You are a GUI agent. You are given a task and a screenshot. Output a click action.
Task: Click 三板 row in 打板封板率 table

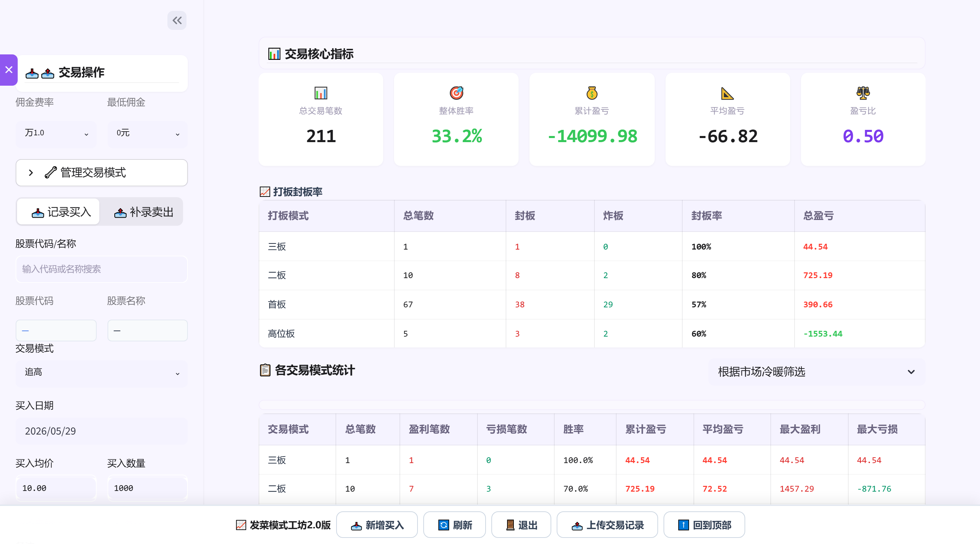[x=592, y=247]
